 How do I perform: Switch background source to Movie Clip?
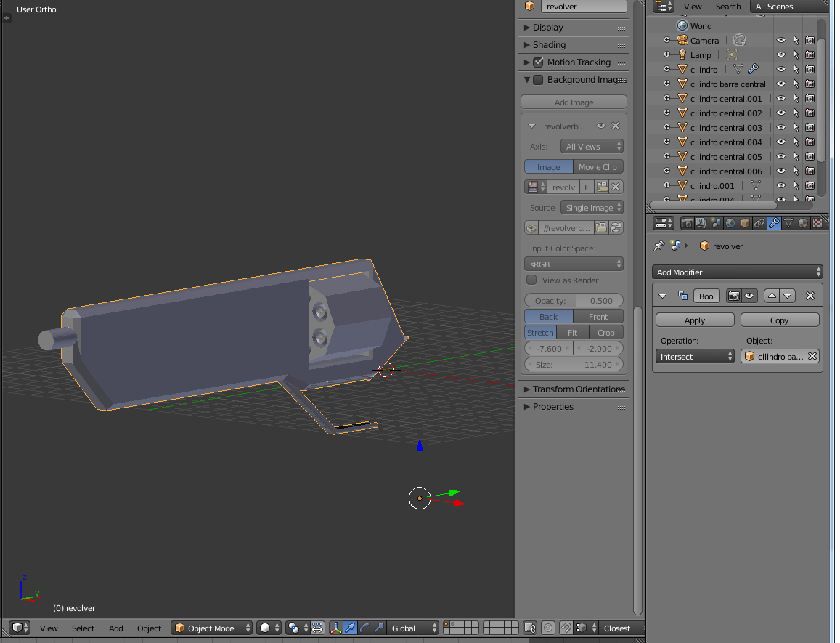[x=598, y=167]
